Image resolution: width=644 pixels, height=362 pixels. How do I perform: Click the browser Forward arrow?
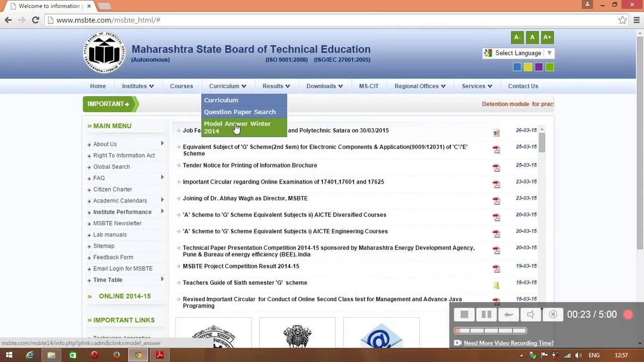click(x=22, y=20)
